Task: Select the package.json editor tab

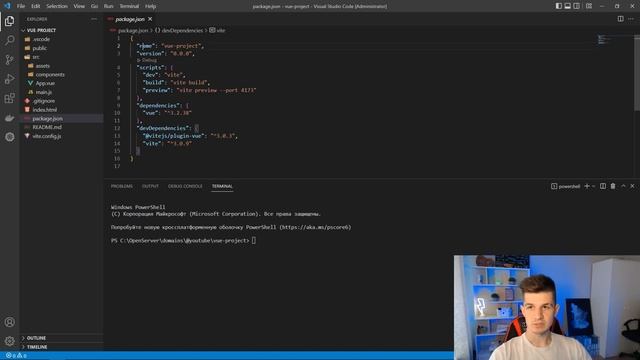Action: point(130,19)
